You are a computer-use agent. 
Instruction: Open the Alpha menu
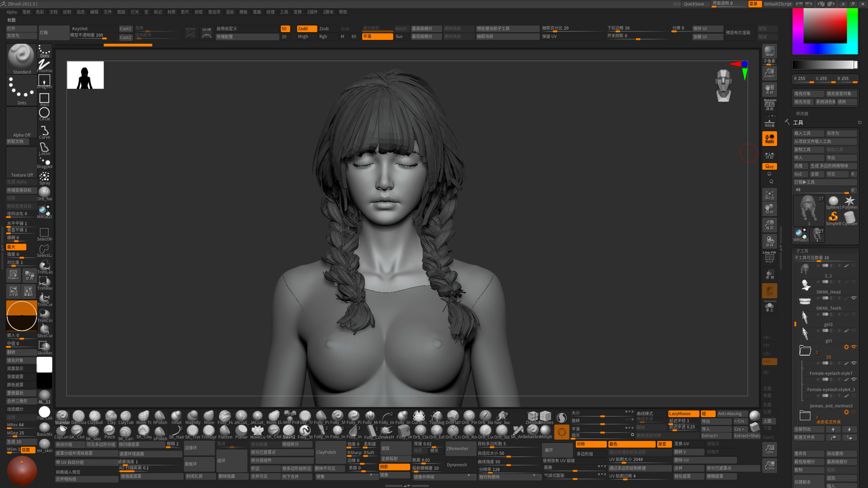[12, 12]
